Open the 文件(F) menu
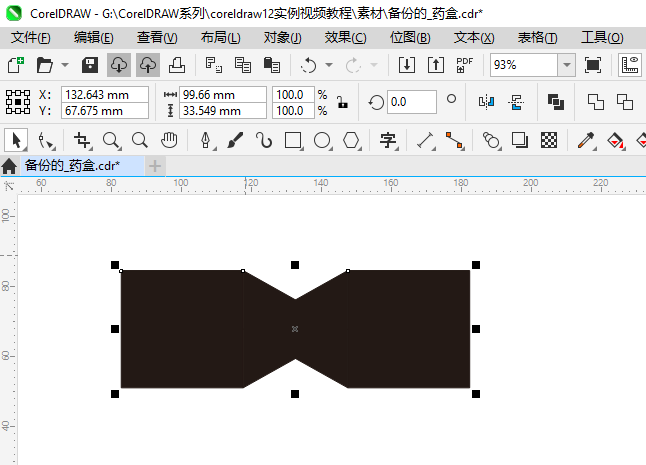Screen dimensions: 646x465 [x=31, y=38]
